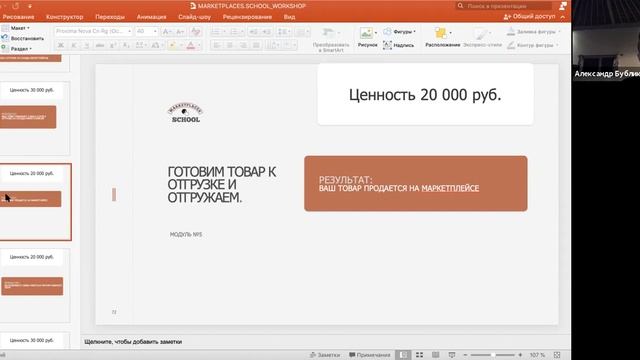Switch to slide sorter view
This screenshot has height=360, width=640.
[419, 355]
